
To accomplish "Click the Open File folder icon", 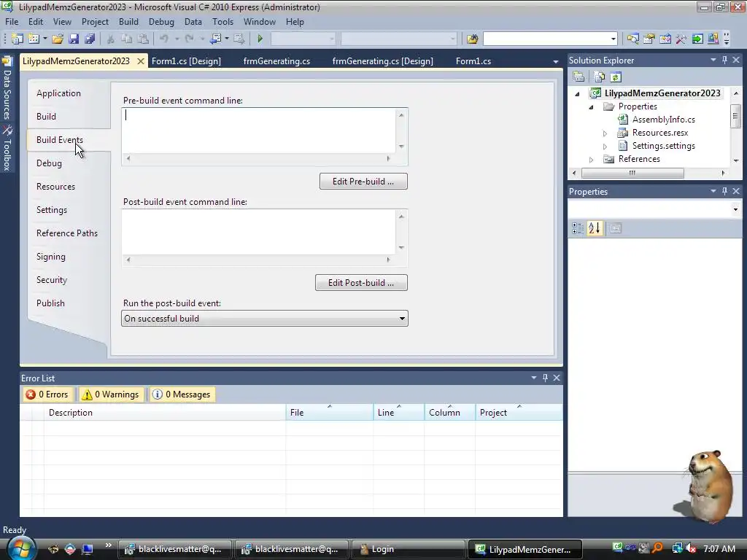I will click(x=58, y=39).
